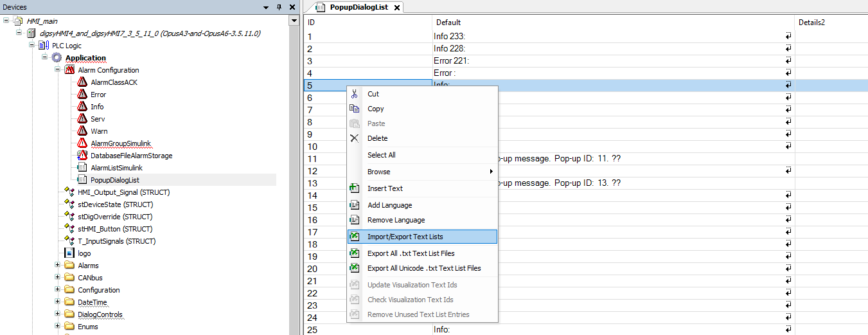Collapse the HMI_main tree node
This screenshot has width=868, height=335.
(6, 21)
